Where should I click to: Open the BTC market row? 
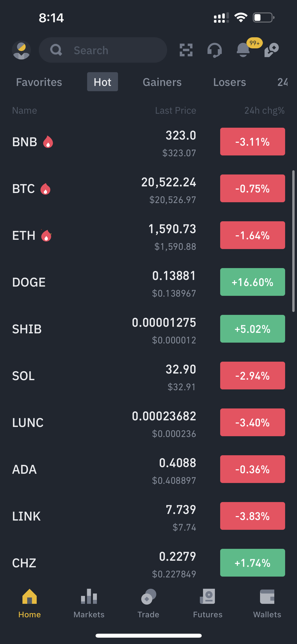point(148,188)
